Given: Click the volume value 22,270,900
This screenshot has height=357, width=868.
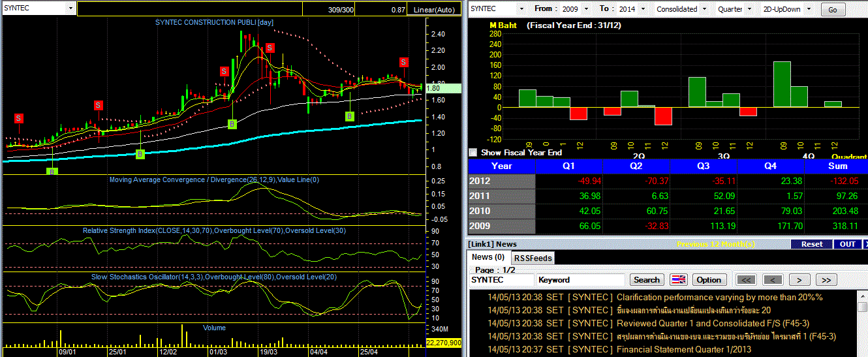Looking at the screenshot, I should (444, 342).
